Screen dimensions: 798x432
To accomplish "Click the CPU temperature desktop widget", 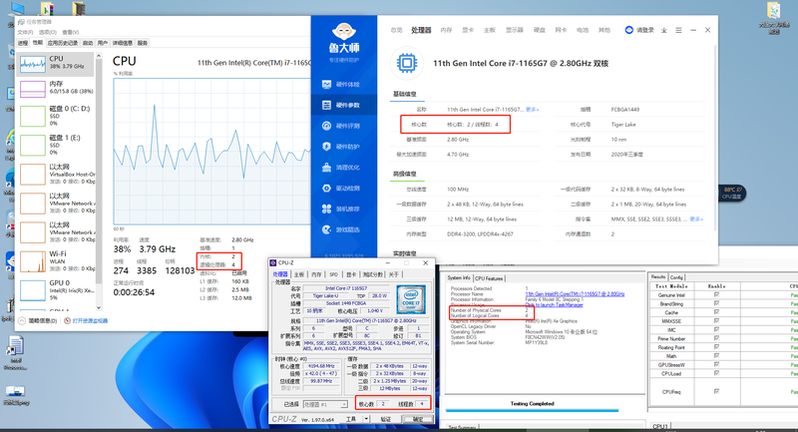I will coord(732,193).
